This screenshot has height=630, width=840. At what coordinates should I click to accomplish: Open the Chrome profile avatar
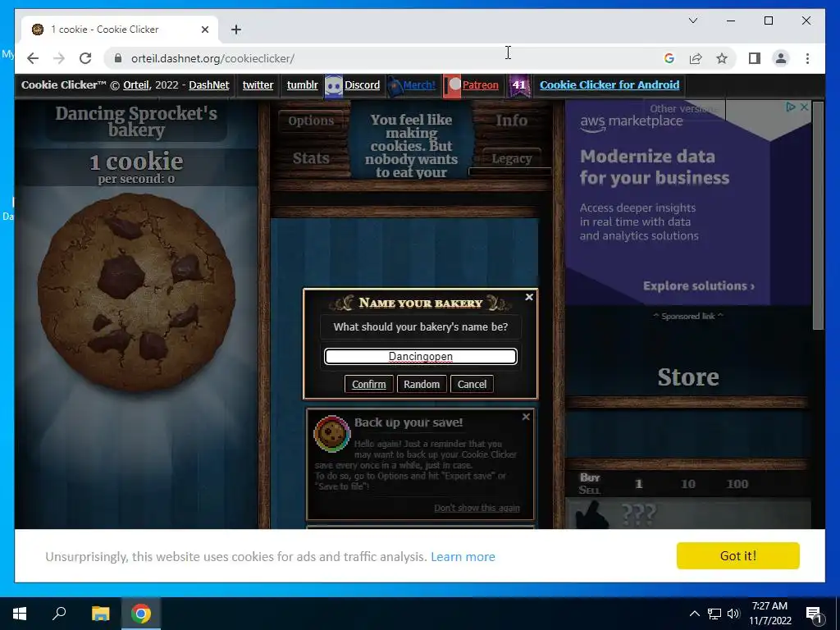point(781,58)
